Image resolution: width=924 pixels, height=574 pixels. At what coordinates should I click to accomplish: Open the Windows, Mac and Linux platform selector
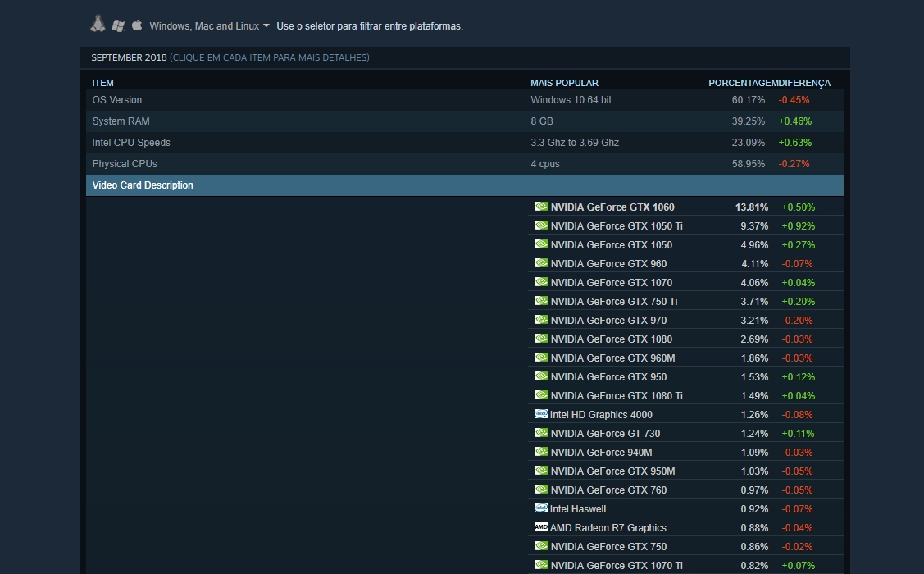[x=209, y=26]
